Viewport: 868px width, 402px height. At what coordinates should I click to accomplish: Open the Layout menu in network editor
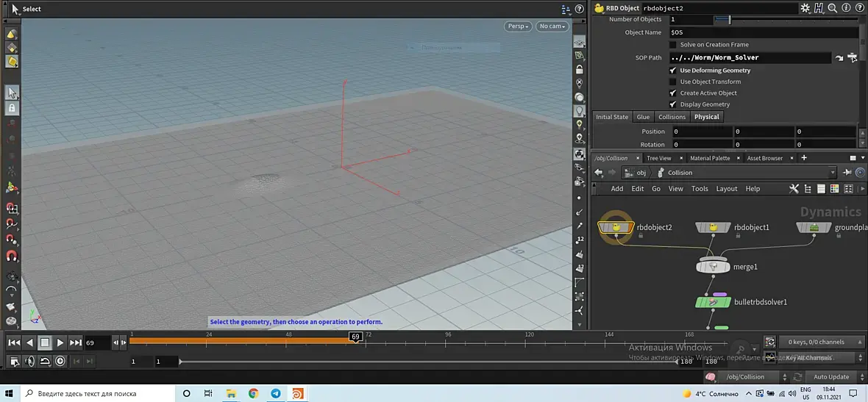726,189
